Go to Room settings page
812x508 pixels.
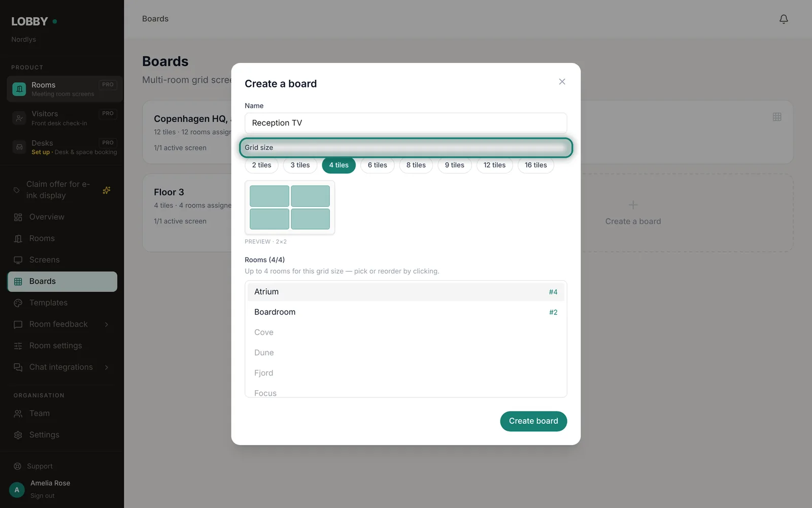62,346
